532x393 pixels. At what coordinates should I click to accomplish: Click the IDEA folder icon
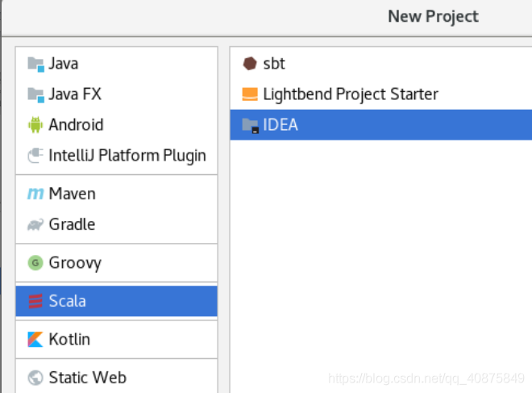(x=251, y=125)
